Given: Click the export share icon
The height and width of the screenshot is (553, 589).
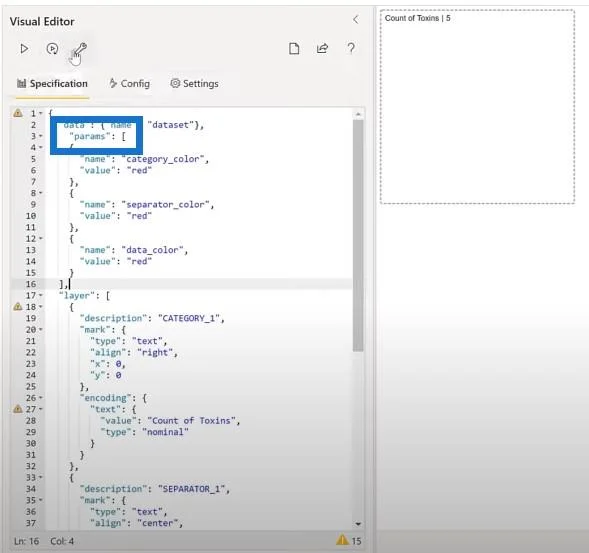Looking at the screenshot, I should click(x=322, y=48).
